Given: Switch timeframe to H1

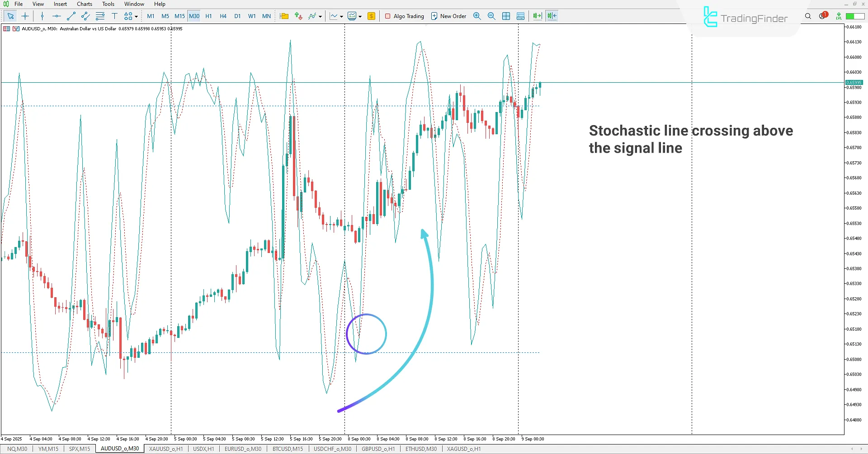Looking at the screenshot, I should (208, 16).
